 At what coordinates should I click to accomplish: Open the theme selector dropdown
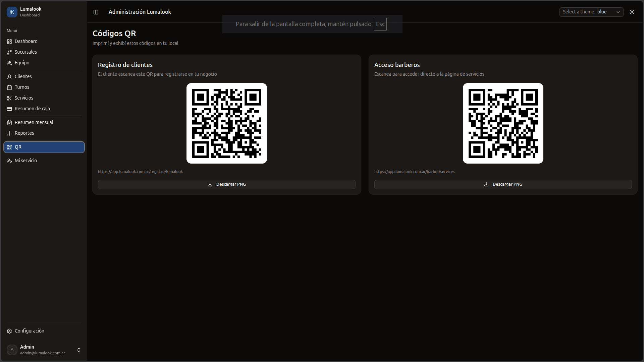pyautogui.click(x=591, y=12)
